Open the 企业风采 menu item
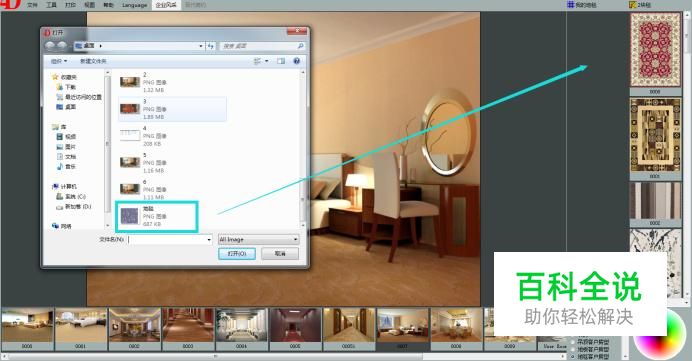 (166, 5)
